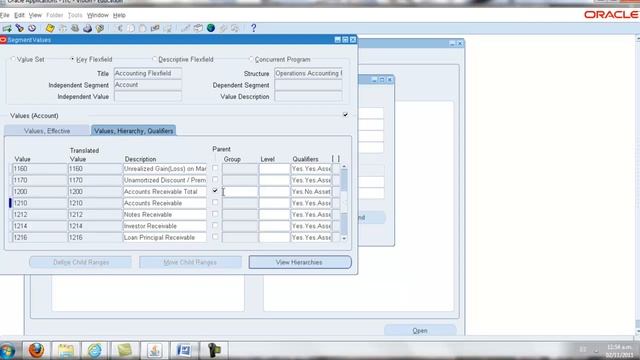
Task: Check the Parent box for value 1210
Action: click(215, 202)
